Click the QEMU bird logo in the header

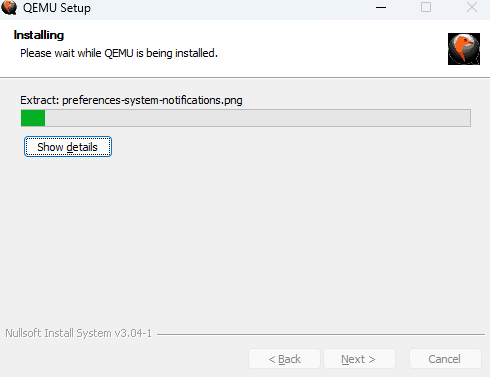(464, 49)
